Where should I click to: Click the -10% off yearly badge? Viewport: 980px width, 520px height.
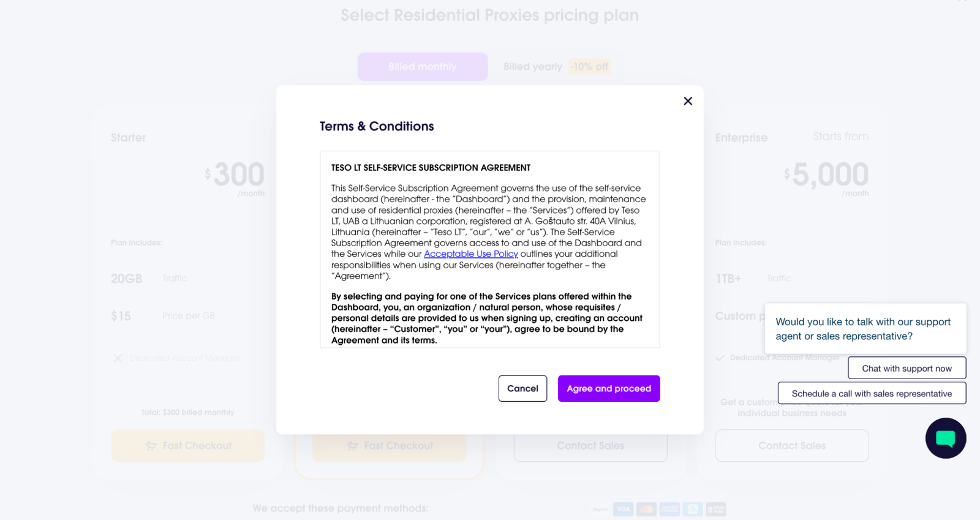589,67
